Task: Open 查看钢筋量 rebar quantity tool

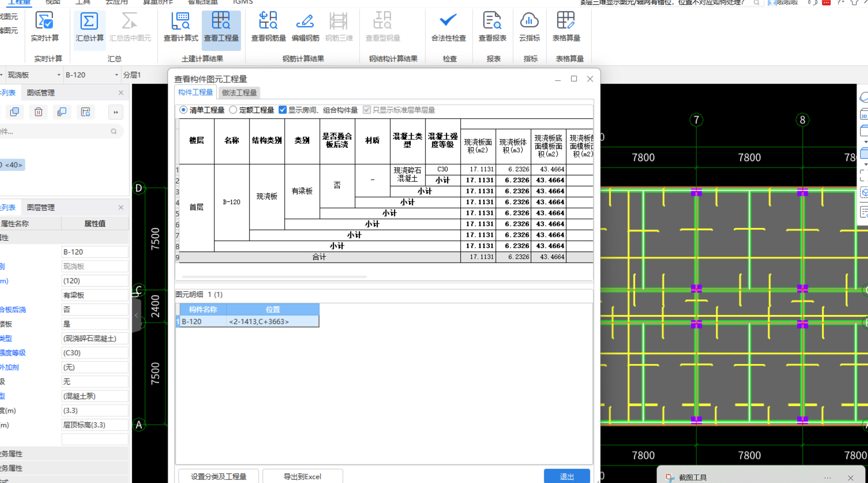Action: [268, 27]
